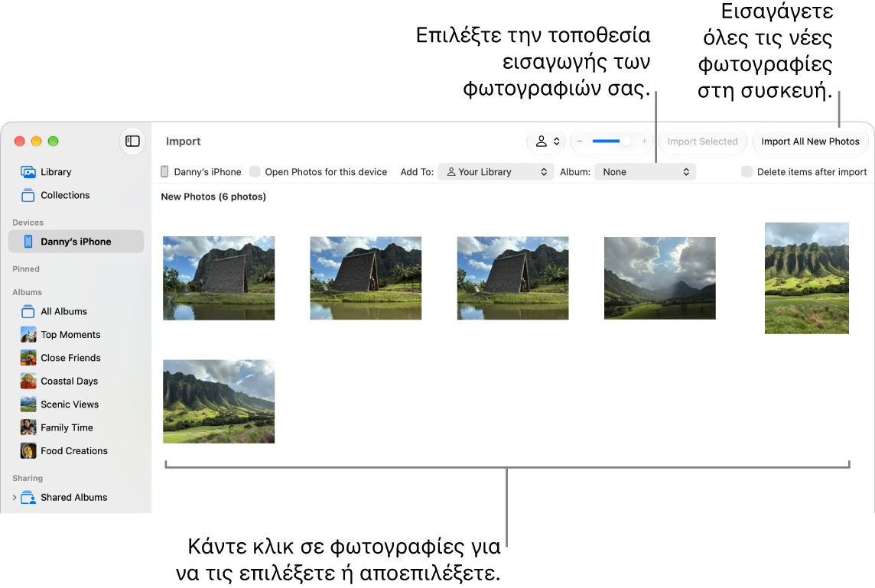The height and width of the screenshot is (588, 875).
Task: Select the landscape mountain ridge photo in second row
Action: (219, 401)
